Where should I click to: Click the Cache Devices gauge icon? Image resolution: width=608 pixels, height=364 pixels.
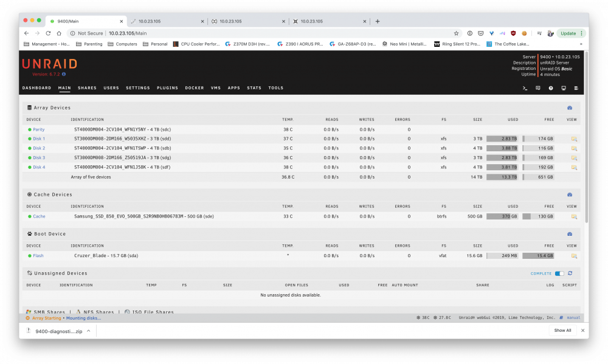coord(570,194)
